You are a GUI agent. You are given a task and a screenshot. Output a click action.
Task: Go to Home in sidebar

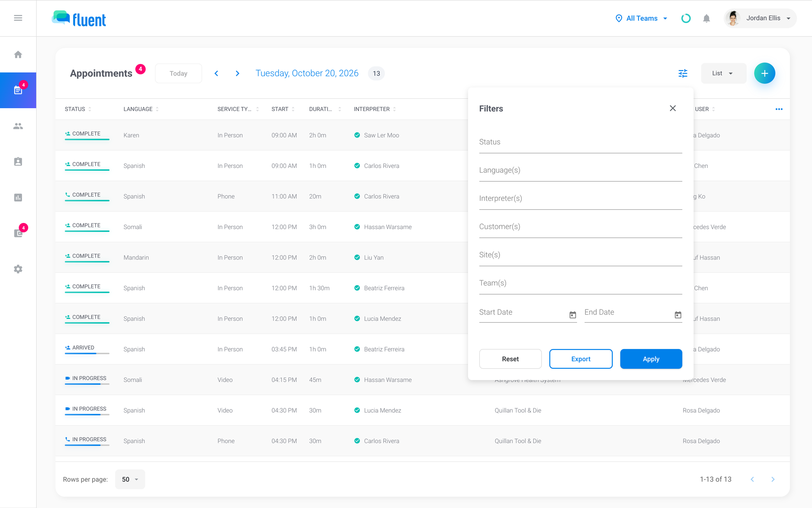[x=18, y=55]
